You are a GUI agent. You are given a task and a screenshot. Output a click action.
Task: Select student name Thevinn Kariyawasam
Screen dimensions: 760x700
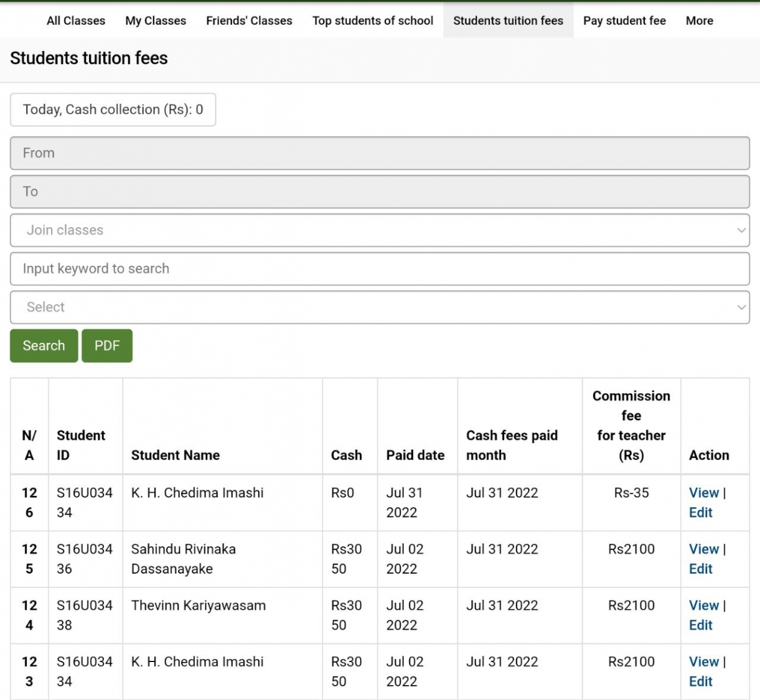tap(199, 605)
